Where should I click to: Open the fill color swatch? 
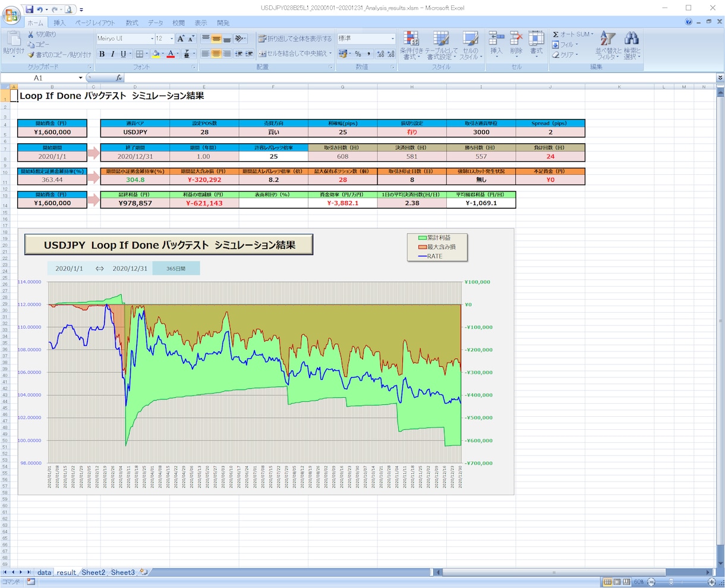click(156, 54)
